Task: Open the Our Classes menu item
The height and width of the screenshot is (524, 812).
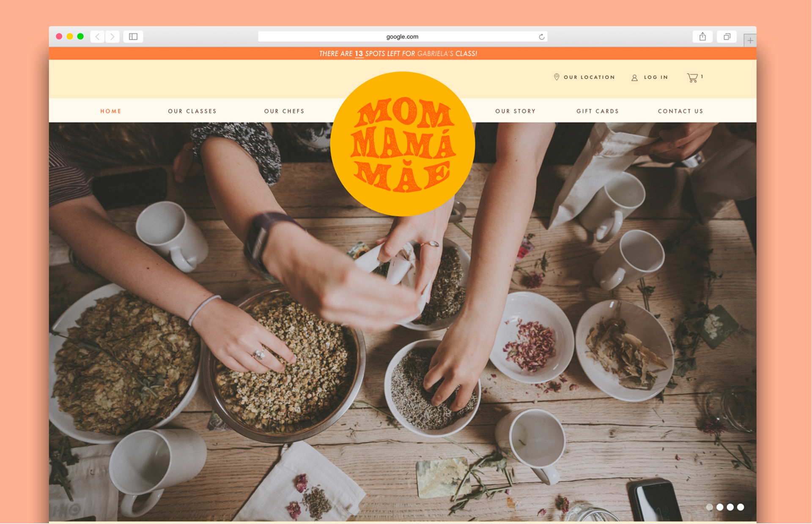Action: pyautogui.click(x=192, y=111)
